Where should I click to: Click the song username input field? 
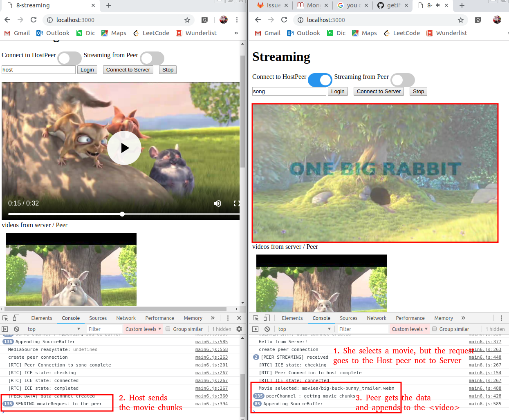(x=289, y=92)
